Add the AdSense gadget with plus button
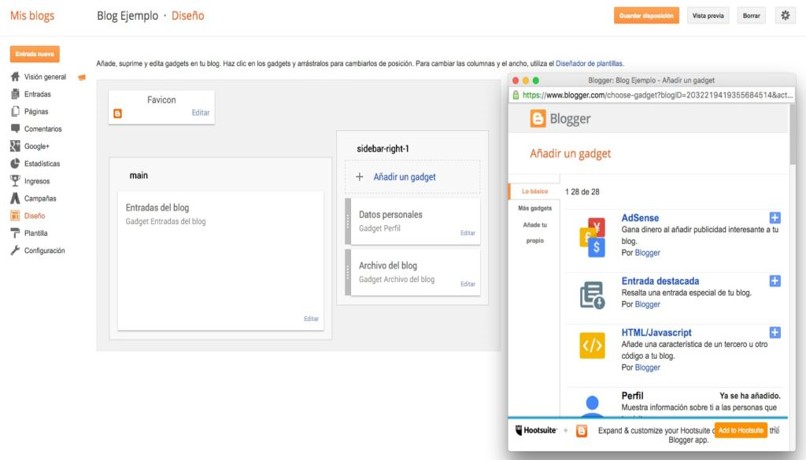This screenshot has width=806, height=460. pos(775,218)
